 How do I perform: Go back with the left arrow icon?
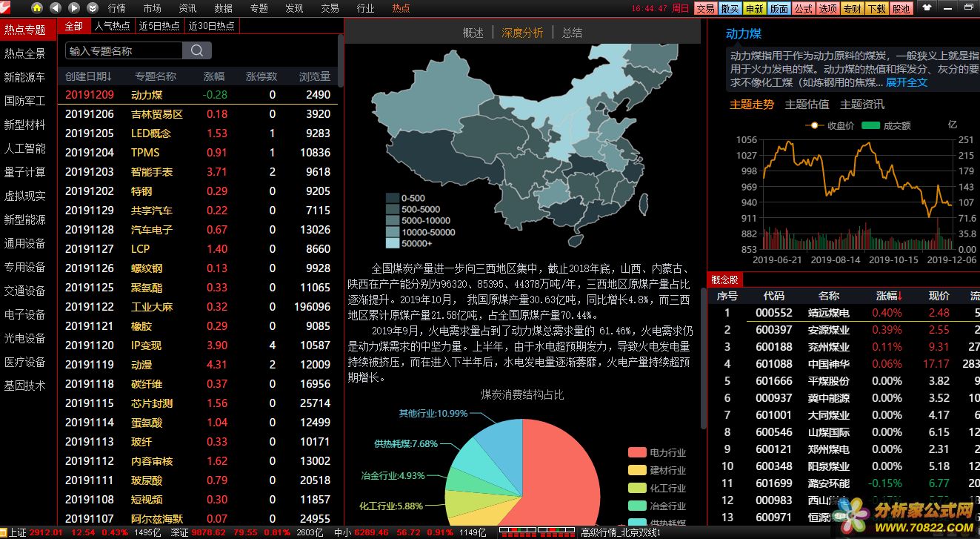(56, 7)
